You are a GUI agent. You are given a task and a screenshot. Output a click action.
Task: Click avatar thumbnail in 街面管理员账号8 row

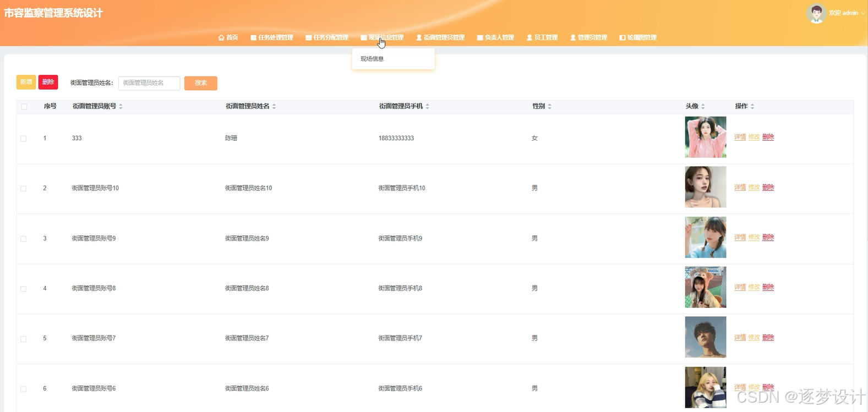pyautogui.click(x=706, y=287)
